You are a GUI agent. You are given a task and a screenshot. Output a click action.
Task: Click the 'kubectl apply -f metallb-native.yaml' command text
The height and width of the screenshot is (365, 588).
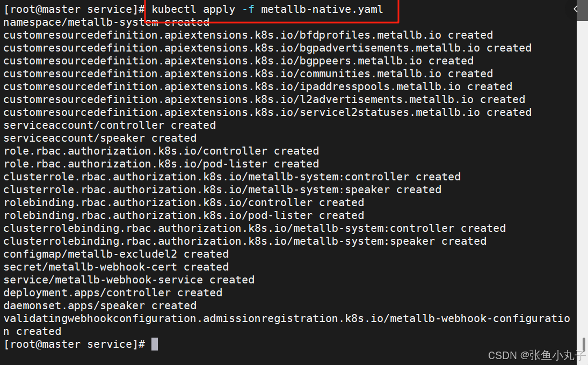click(x=267, y=9)
